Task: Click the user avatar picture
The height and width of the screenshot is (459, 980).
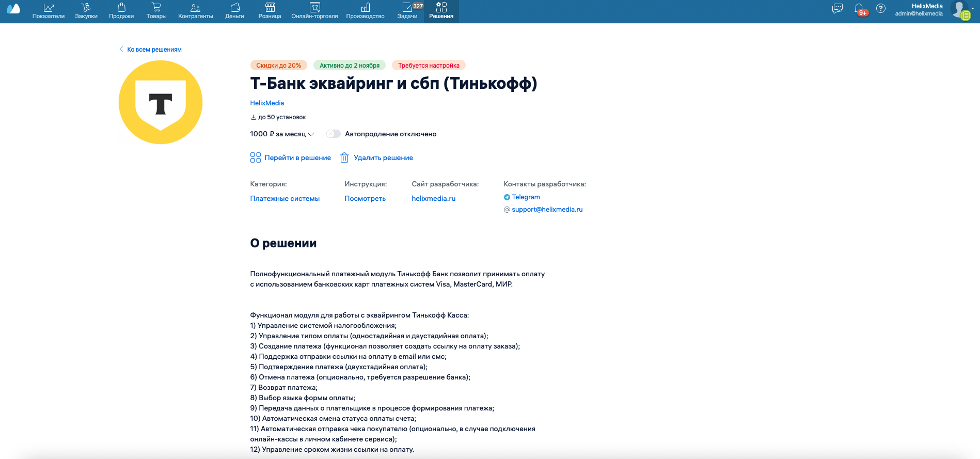Action: [x=960, y=9]
